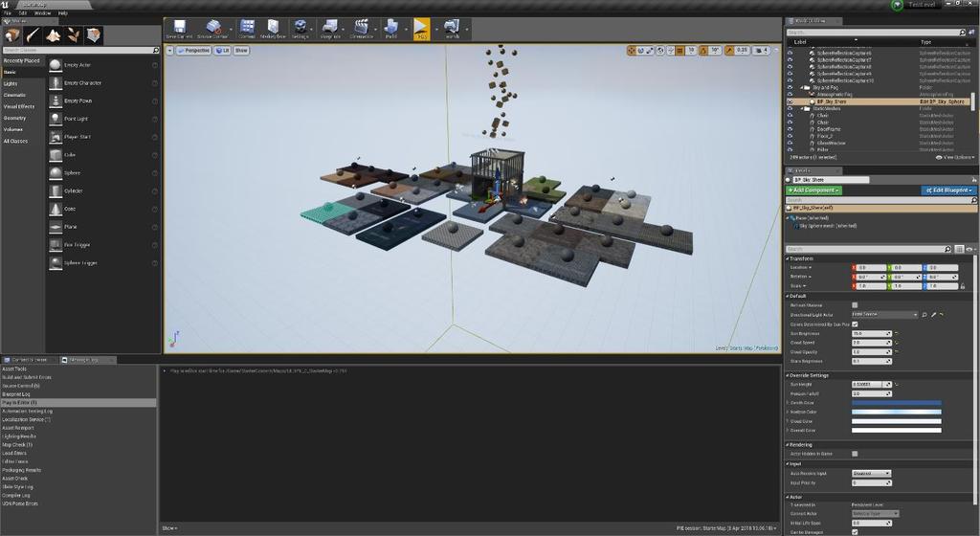Click the Point Light bulb icon
Screen dimensions: 980x536
(x=56, y=119)
